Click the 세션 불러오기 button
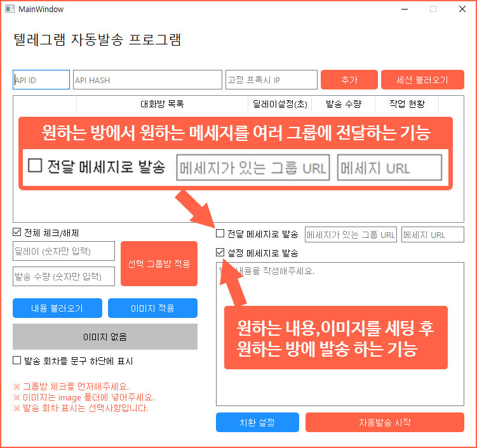 click(x=422, y=79)
